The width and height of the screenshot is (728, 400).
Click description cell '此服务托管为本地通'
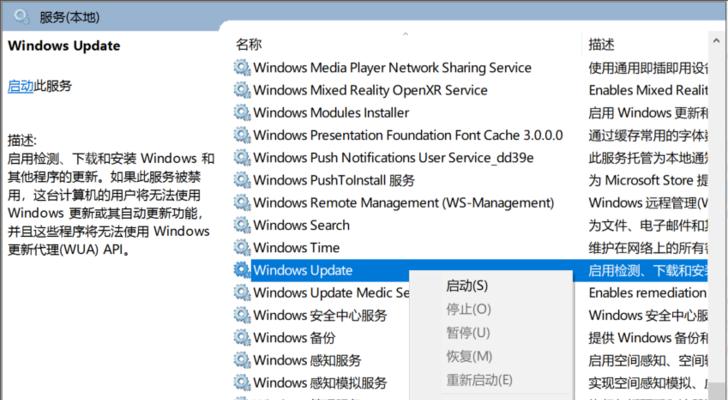[x=648, y=158]
